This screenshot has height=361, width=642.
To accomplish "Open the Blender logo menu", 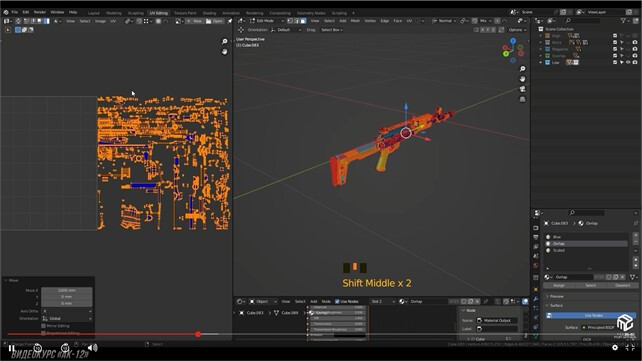I will click(6, 12).
